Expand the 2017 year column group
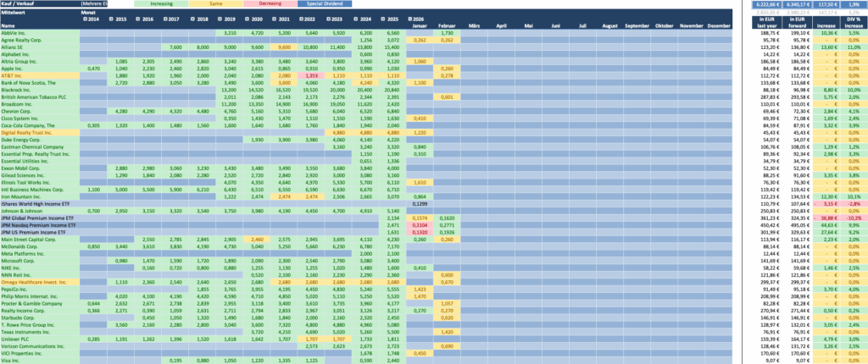Viewport: 868px width, 364px height. click(167, 19)
